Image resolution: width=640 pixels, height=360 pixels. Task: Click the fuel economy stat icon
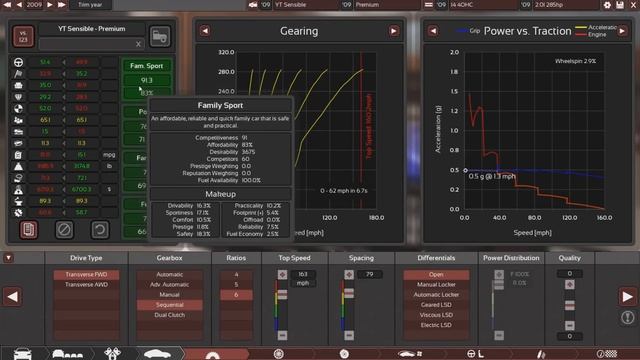[x=18, y=155]
